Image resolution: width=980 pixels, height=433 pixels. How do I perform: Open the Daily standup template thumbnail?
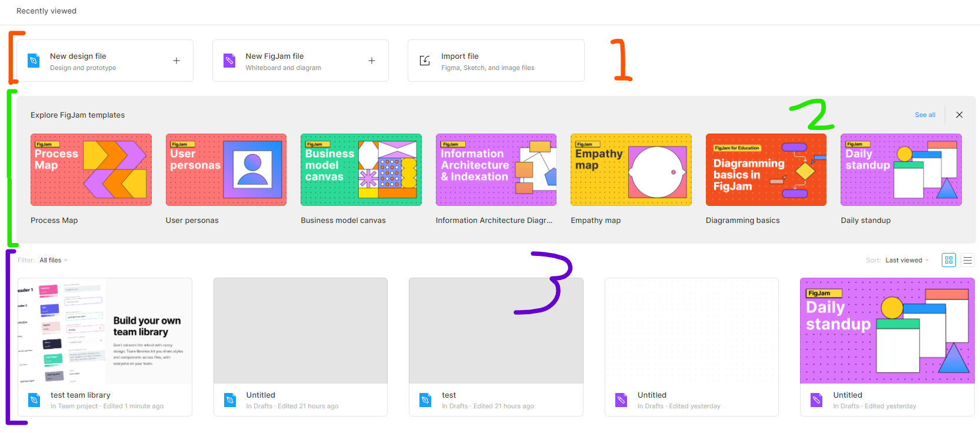(x=901, y=169)
